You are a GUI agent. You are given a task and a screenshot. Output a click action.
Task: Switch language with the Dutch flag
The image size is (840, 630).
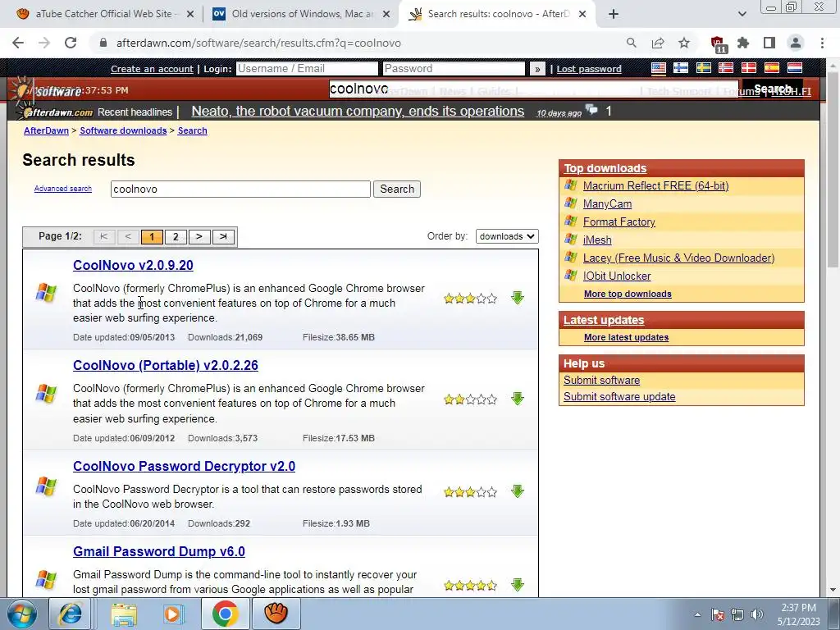click(794, 68)
